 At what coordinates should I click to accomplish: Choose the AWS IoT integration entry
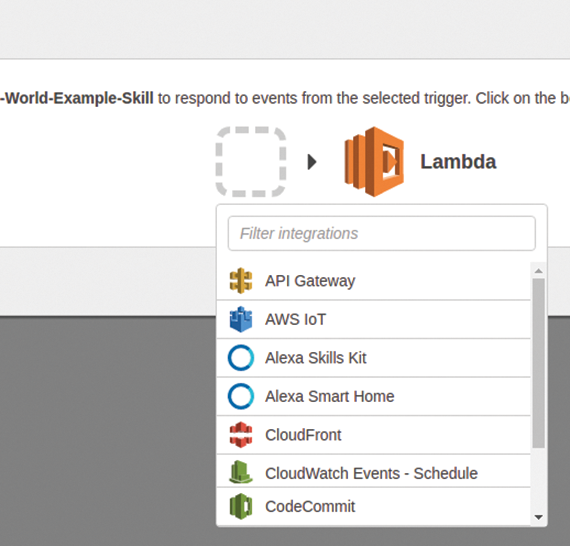click(x=374, y=320)
